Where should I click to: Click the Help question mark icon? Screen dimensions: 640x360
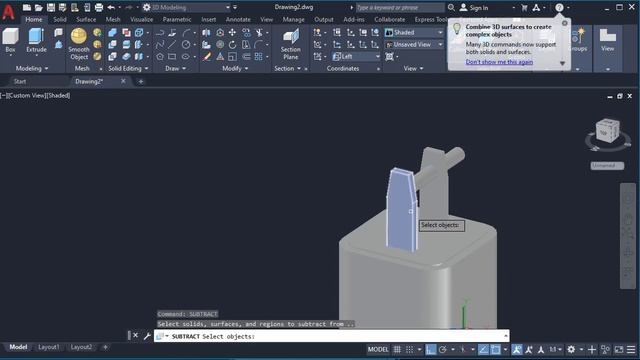click(559, 7)
